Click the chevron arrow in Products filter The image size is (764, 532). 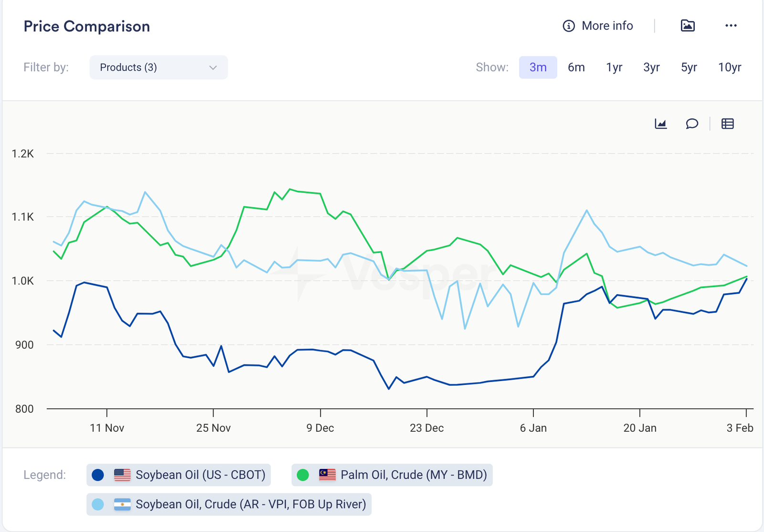pos(213,68)
